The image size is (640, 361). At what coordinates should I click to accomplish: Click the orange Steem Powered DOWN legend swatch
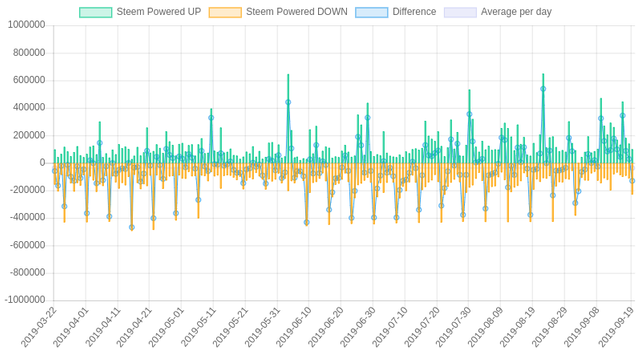(x=225, y=12)
